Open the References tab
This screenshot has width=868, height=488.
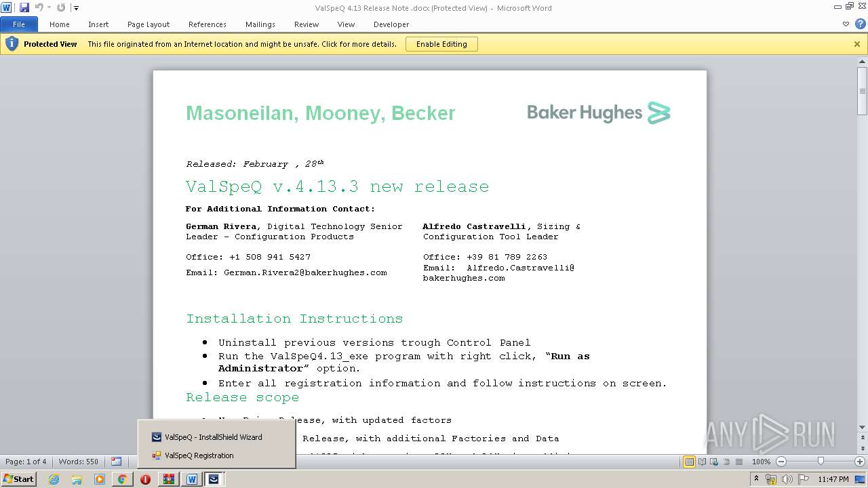click(x=208, y=24)
